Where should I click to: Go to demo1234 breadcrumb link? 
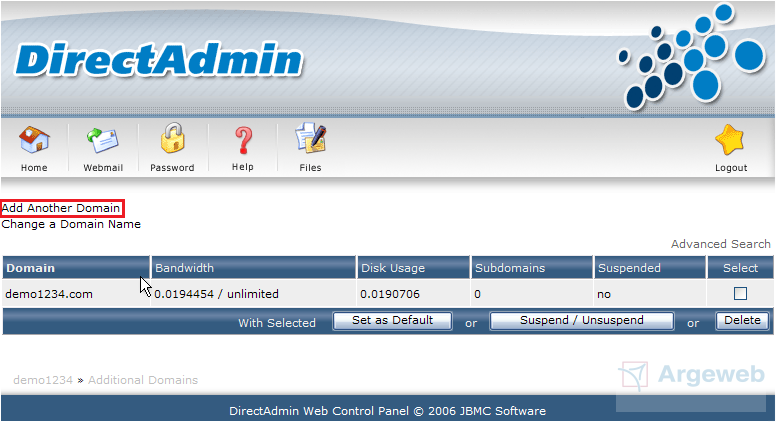coord(43,380)
